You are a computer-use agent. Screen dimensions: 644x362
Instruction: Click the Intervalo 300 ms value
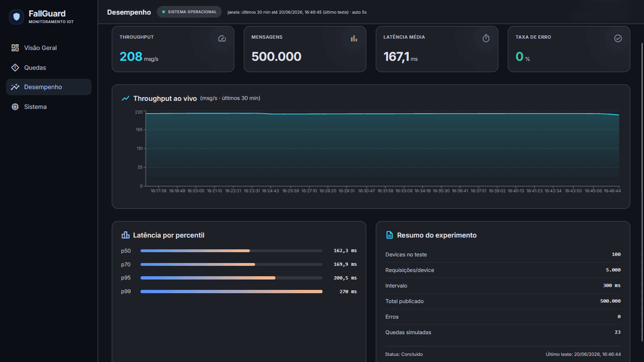[611, 286]
